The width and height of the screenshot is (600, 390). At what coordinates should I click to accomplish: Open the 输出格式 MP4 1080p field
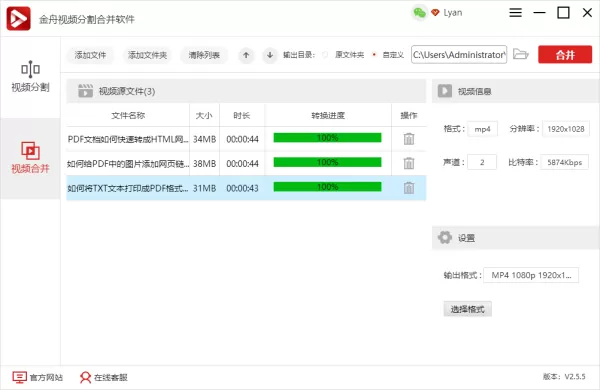pos(531,275)
